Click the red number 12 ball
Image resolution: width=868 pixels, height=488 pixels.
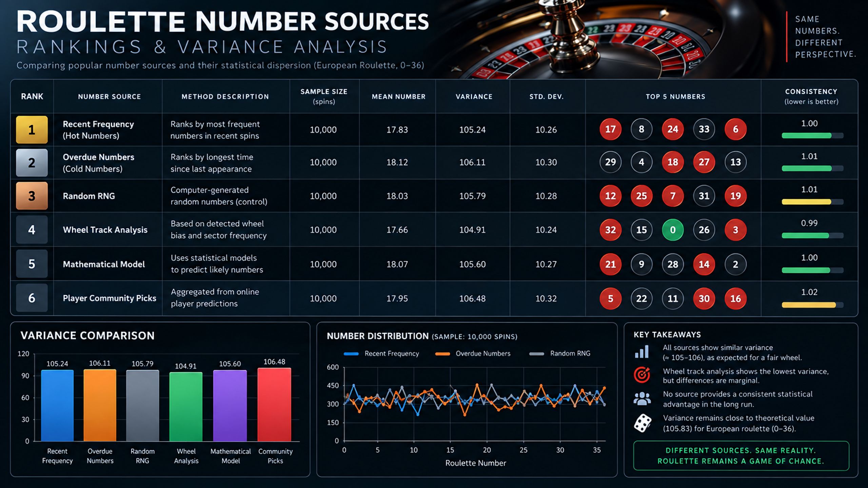pos(610,196)
